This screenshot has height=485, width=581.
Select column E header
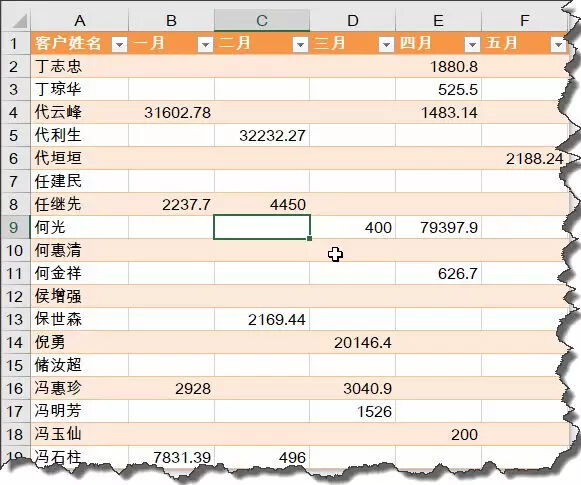pyautogui.click(x=438, y=20)
